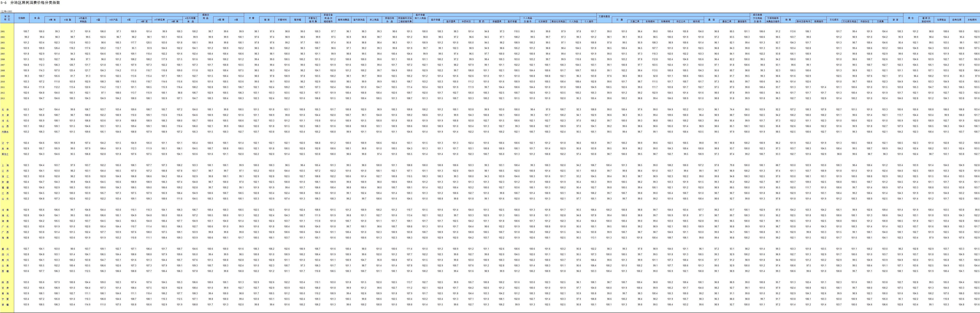Select the 耐用消费品 column header
The height and width of the screenshot is (313, 980).
344,20
